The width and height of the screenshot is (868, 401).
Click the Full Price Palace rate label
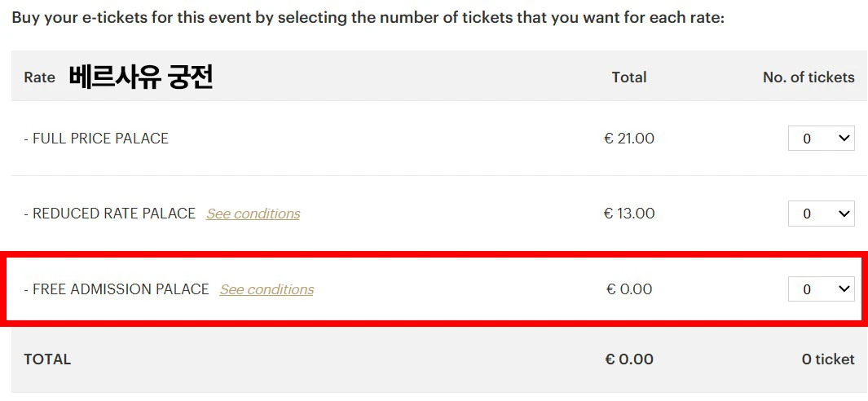coord(96,139)
